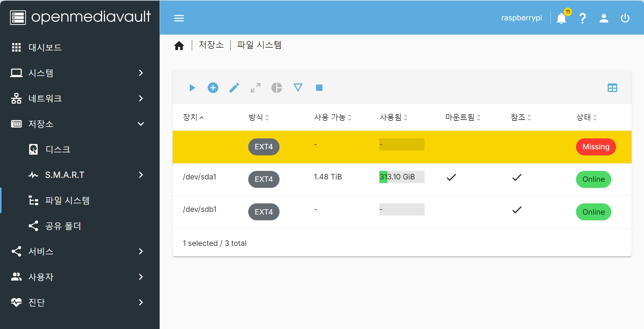Click the mount (play) icon in toolbar
This screenshot has width=644, height=329.
[192, 88]
